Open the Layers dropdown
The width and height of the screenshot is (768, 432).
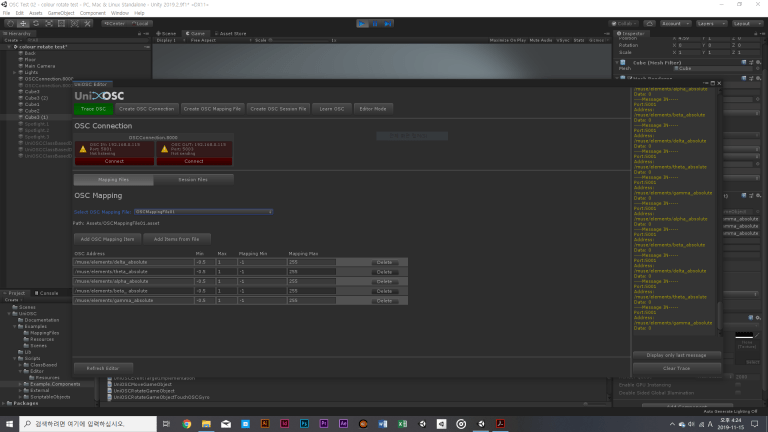coord(708,22)
